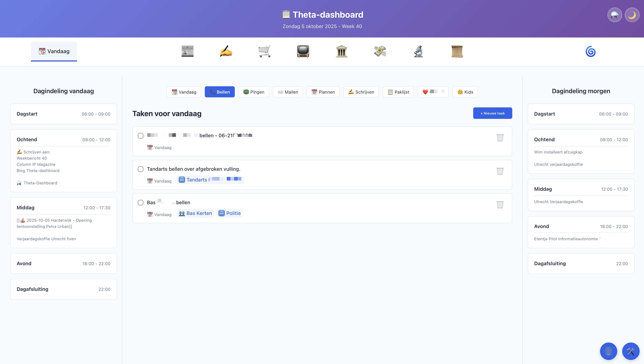Viewport: 644px width, 364px height.
Task: Open the Bas Kerten contact link
Action: pos(195,213)
